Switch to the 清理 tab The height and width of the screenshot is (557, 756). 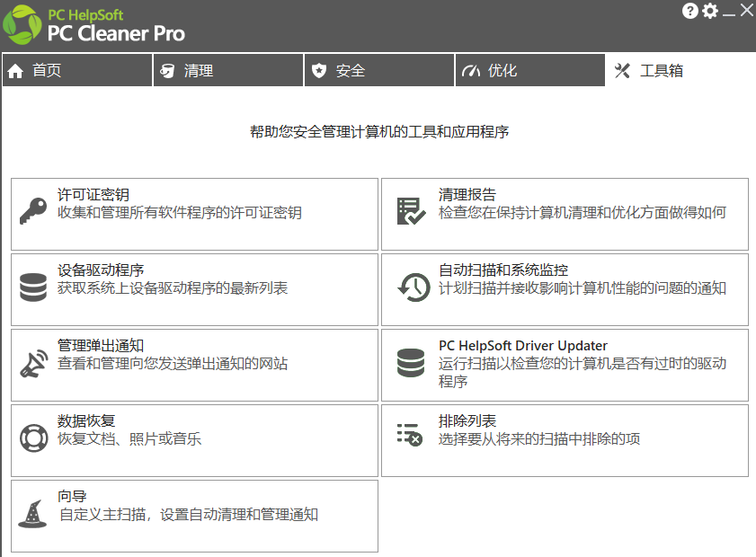(228, 70)
